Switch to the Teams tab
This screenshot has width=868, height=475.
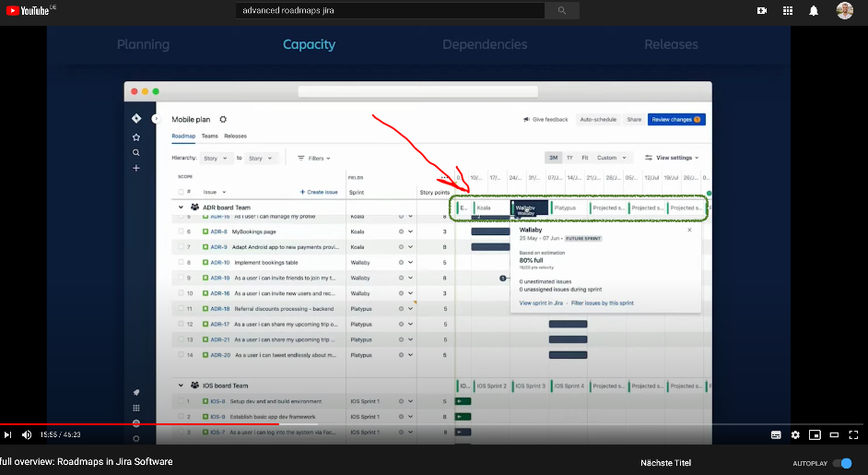point(209,137)
